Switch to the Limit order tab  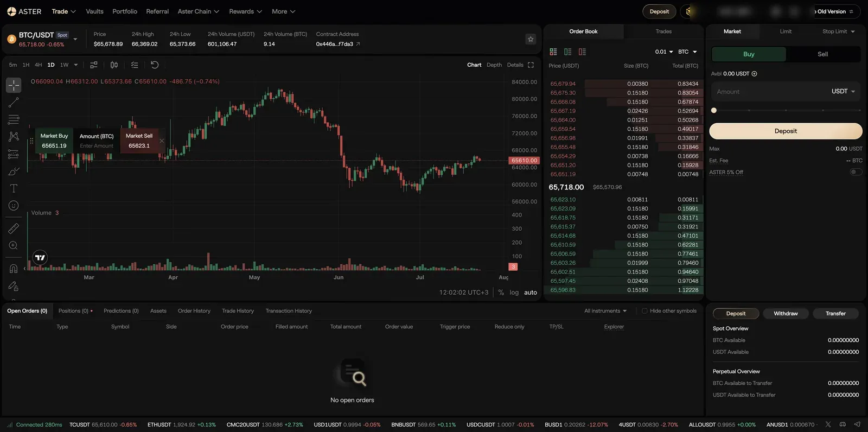pyautogui.click(x=786, y=31)
